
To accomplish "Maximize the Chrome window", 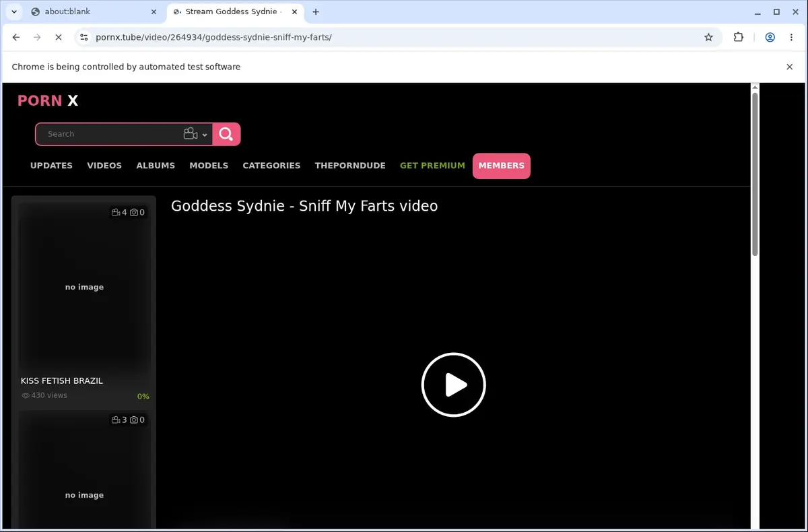I will (x=776, y=11).
